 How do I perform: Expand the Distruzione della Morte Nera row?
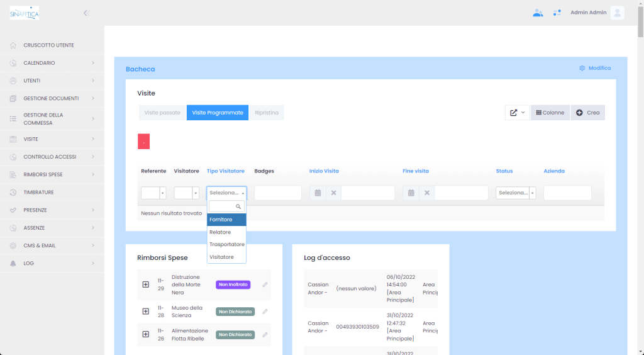click(x=146, y=285)
